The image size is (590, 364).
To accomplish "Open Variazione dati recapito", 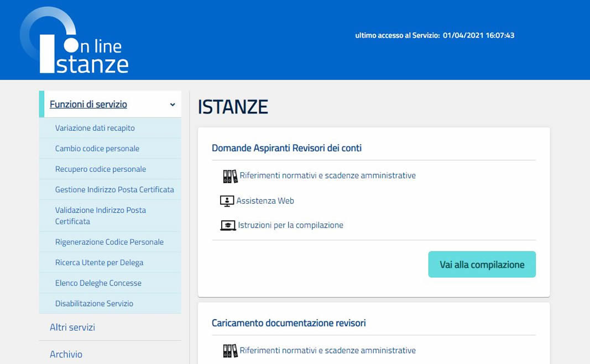I will 95,128.
